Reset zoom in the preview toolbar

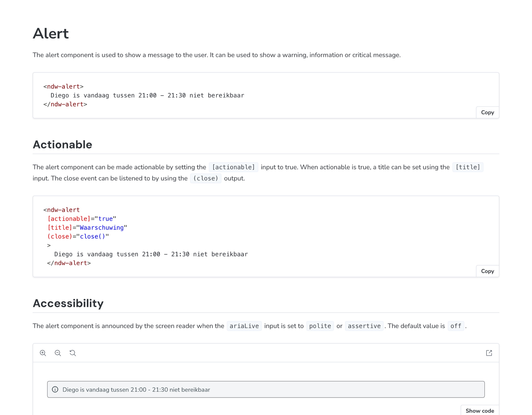click(73, 353)
